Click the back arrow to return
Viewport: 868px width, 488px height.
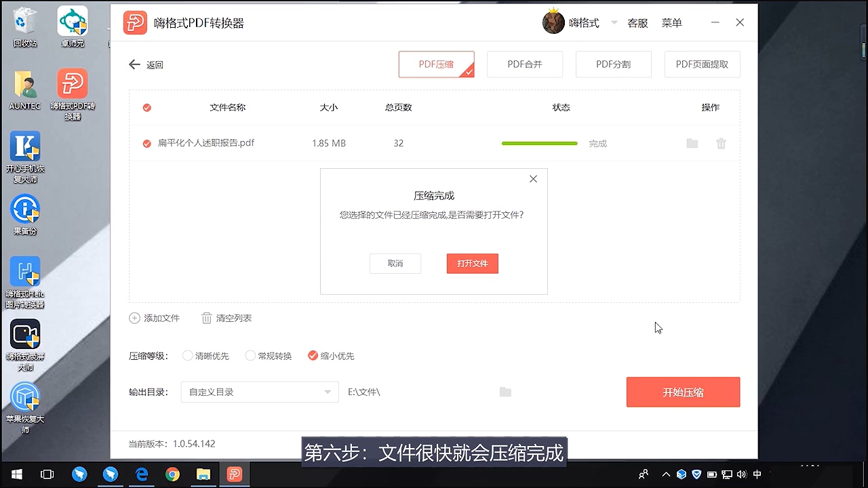pos(134,64)
